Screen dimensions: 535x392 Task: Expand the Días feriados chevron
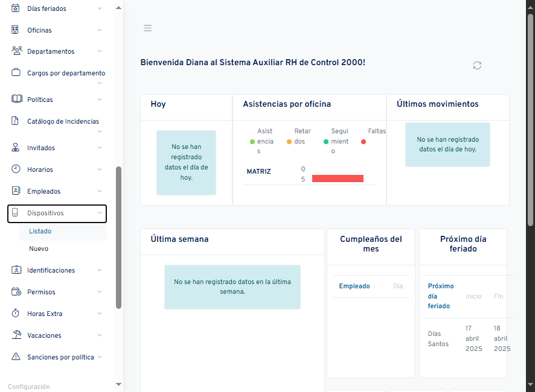(x=100, y=8)
